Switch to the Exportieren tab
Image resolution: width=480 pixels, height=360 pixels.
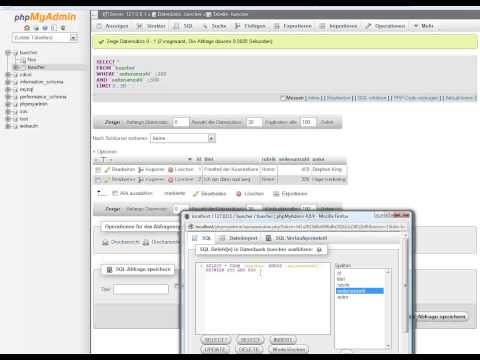(x=293, y=26)
